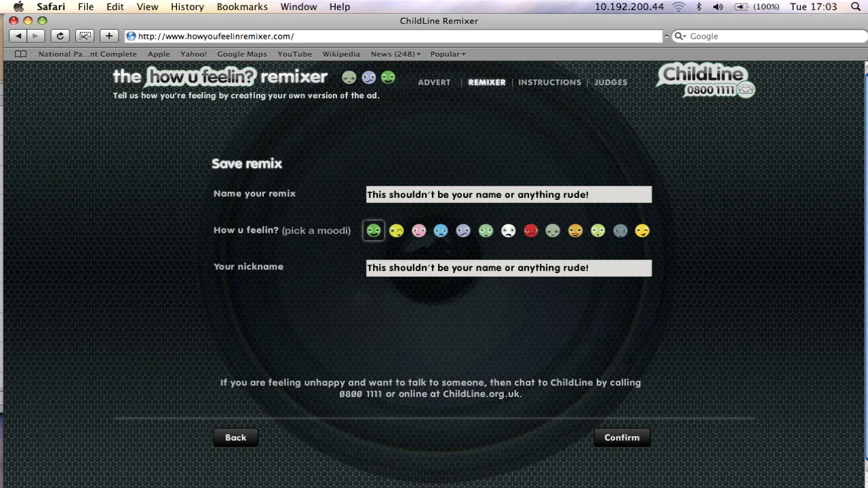Click the Tue 17:03 clock
Screen dimensions: 868x488
(x=814, y=7)
